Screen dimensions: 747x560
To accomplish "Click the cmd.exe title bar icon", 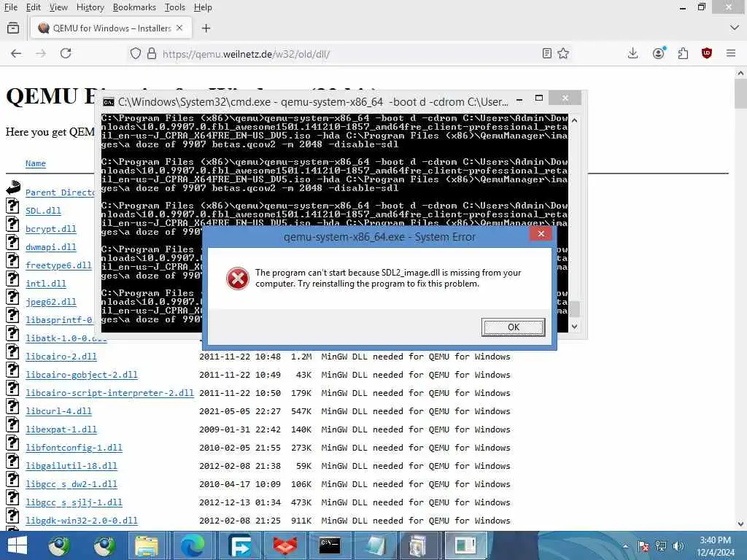I will tap(109, 102).
